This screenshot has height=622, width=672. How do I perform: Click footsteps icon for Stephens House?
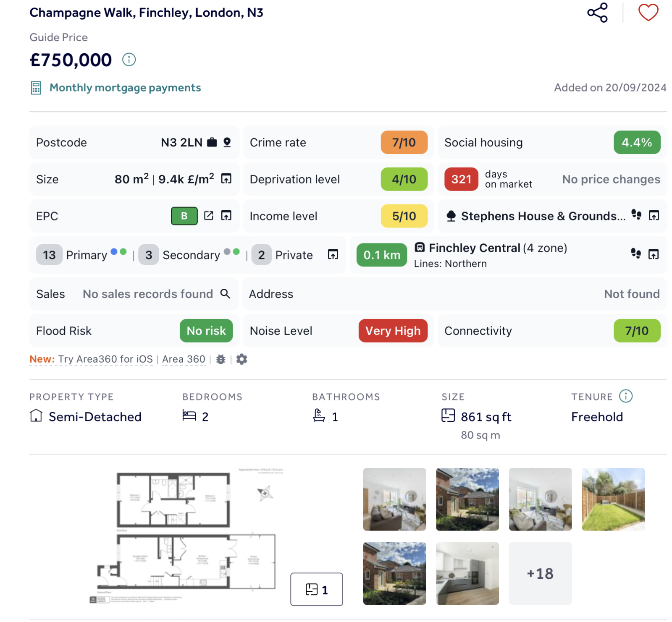coord(636,215)
